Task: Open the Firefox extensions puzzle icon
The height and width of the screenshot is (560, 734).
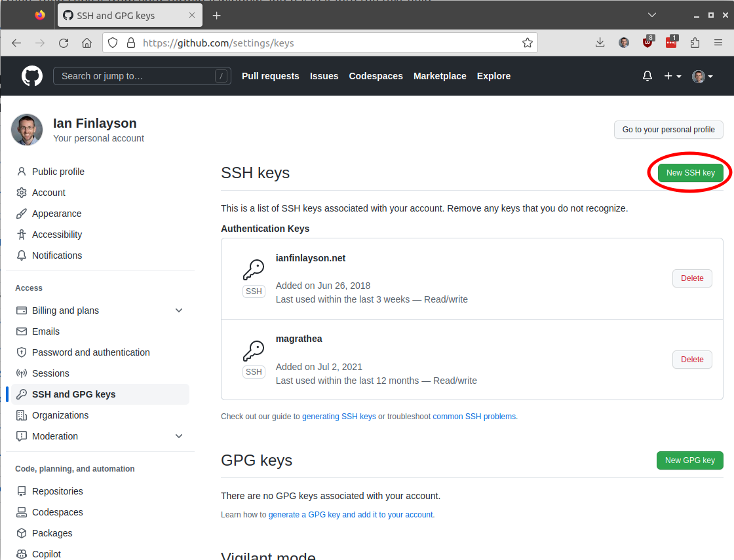Action: 695,43
